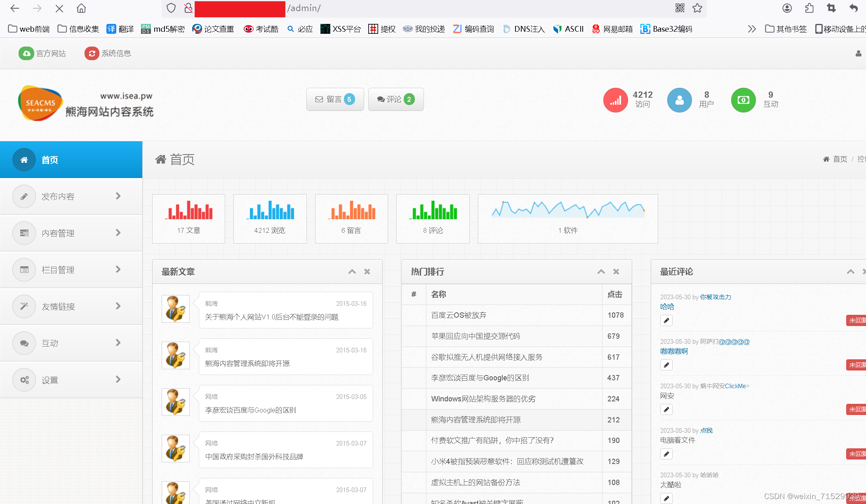Open the 设置 sidebar menu item

tap(71, 380)
